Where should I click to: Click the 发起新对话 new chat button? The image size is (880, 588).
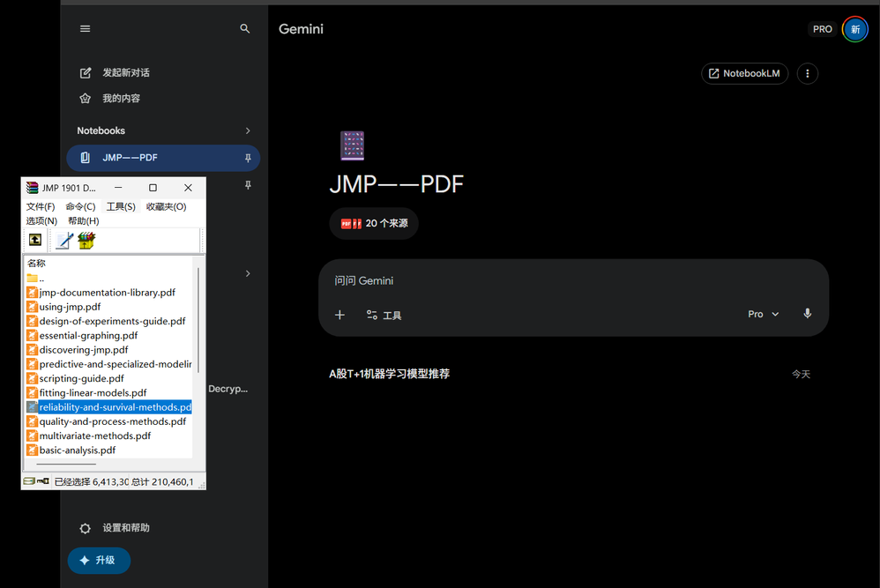point(115,73)
